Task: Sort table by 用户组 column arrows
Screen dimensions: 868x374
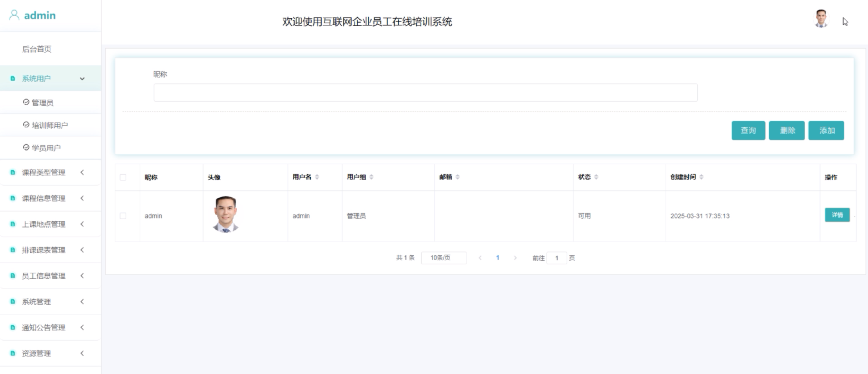Action: 371,177
